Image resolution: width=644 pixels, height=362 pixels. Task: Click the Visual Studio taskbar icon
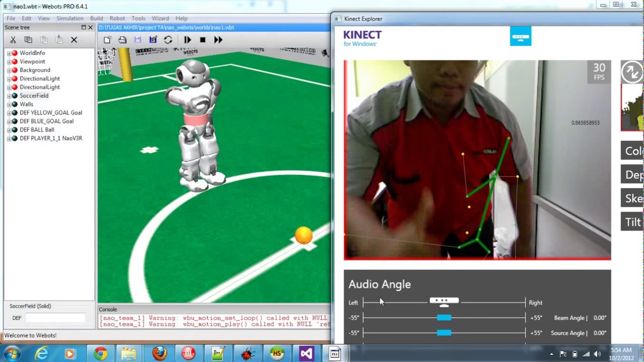pyautogui.click(x=306, y=354)
